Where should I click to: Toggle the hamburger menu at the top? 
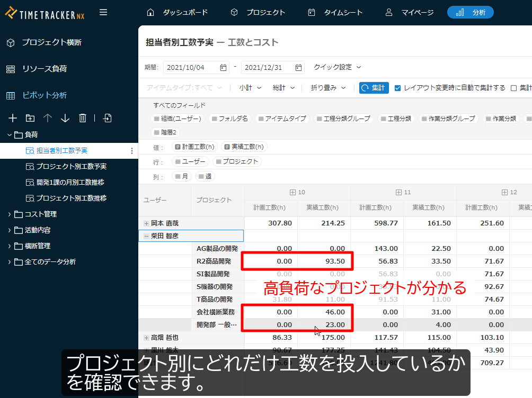[x=103, y=13]
